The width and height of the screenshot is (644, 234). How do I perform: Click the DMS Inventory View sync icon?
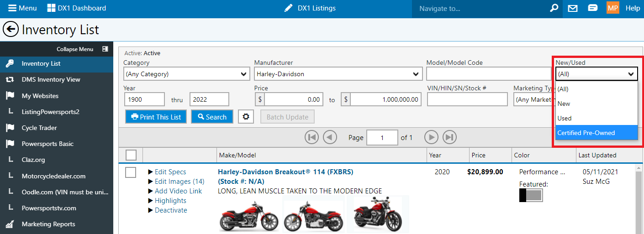(x=10, y=79)
